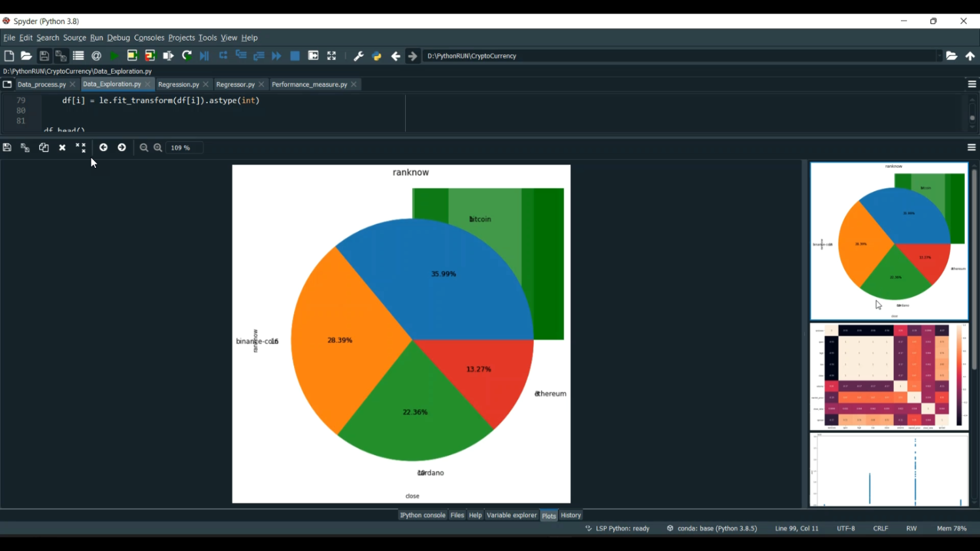Expand the working directory path dropdown
Image resolution: width=980 pixels, height=551 pixels.
click(x=939, y=56)
